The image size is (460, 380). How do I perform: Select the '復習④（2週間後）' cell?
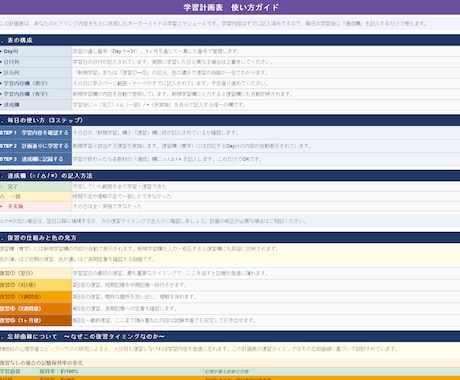[36, 309]
